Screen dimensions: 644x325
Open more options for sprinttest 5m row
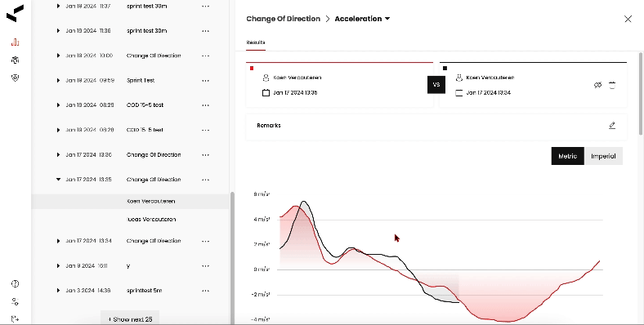coord(205,291)
